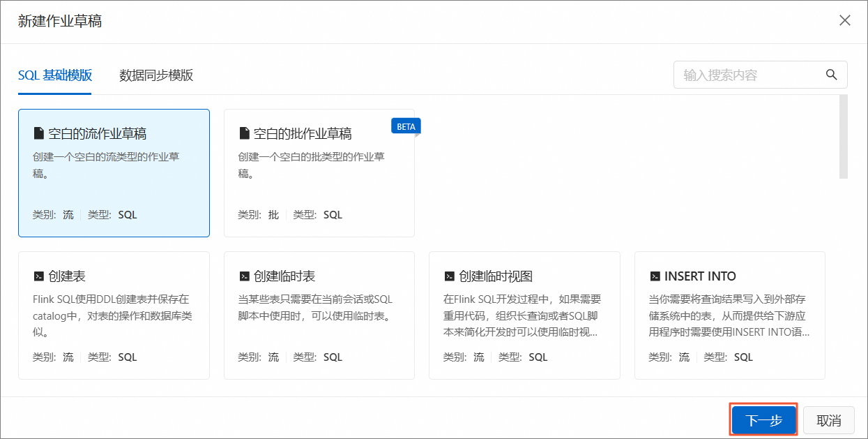The height and width of the screenshot is (439, 868).
Task: Click the 下一步 button
Action: [x=763, y=421]
